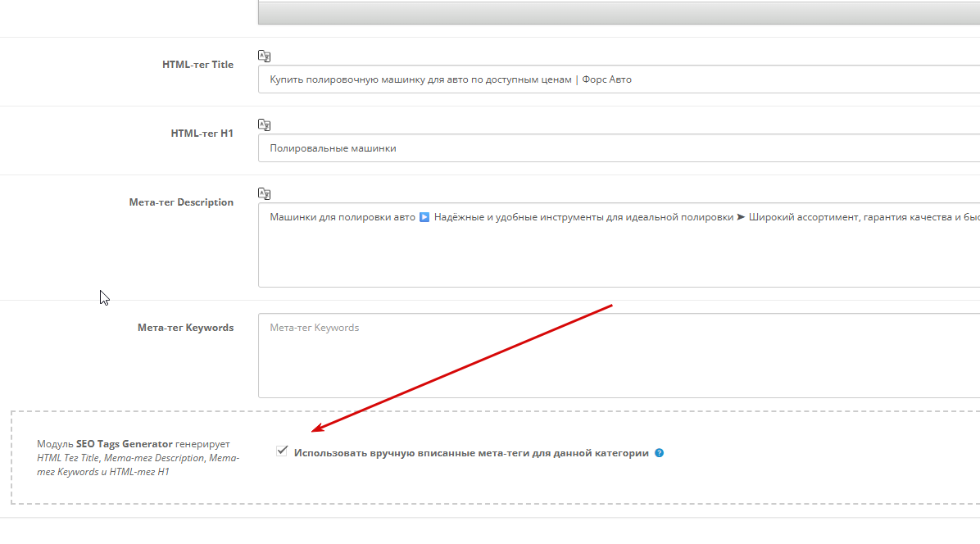Click the 'HTML-тег Title' label
980x544 pixels.
point(197,65)
